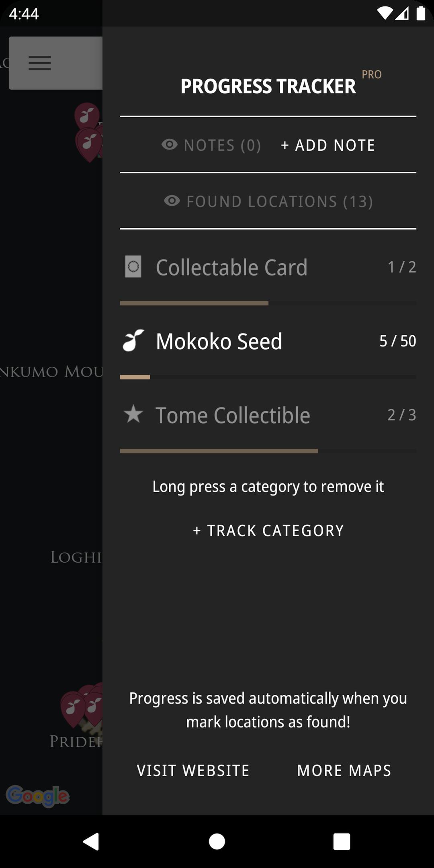The image size is (434, 868).
Task: Select Tome Collectible 2 / 3 row
Action: click(x=268, y=415)
